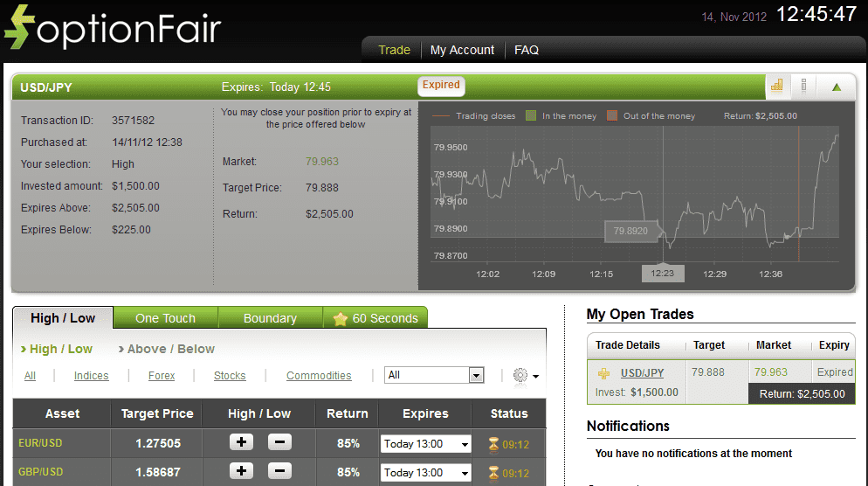868x486 pixels.
Task: Click the Asset column header
Action: (62, 413)
